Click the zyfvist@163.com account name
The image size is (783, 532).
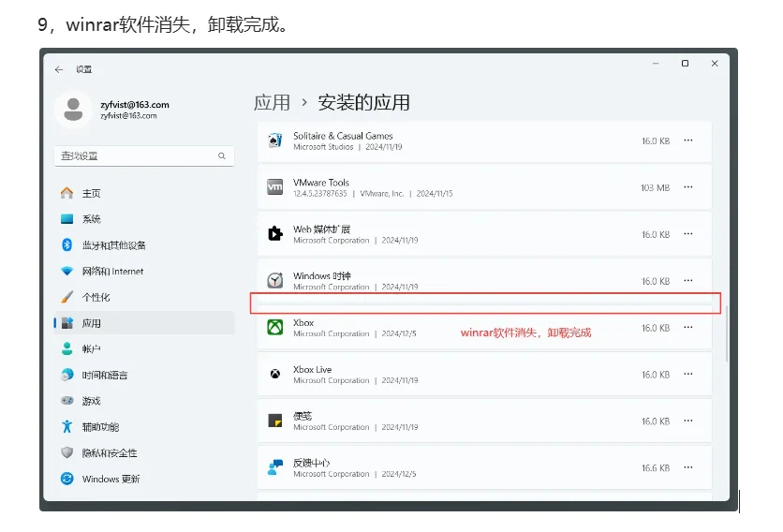(135, 105)
